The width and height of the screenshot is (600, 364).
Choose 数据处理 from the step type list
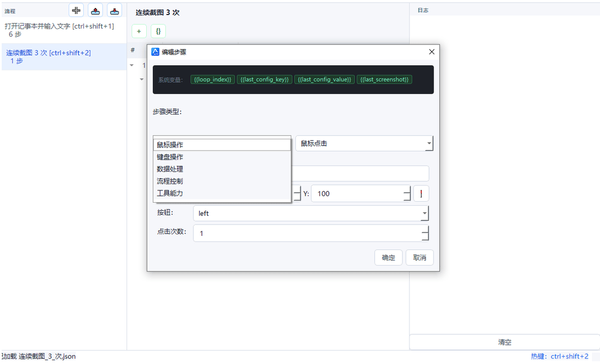(x=222, y=169)
